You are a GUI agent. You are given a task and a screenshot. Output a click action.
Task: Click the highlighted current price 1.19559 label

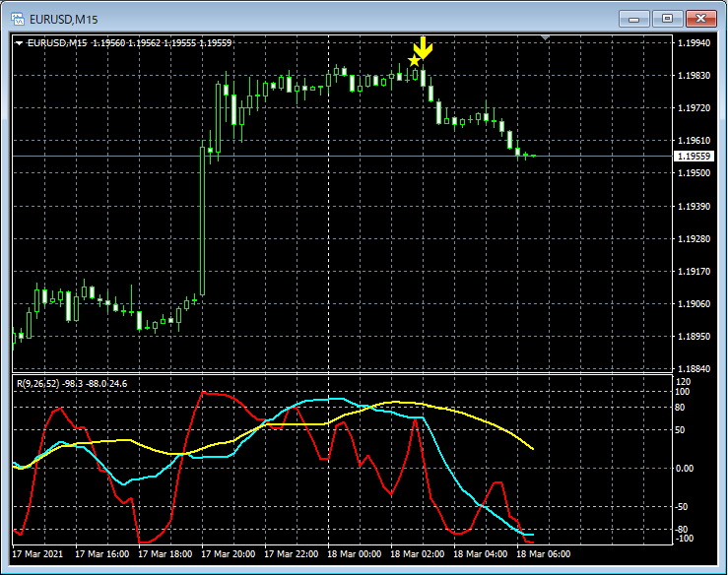694,157
